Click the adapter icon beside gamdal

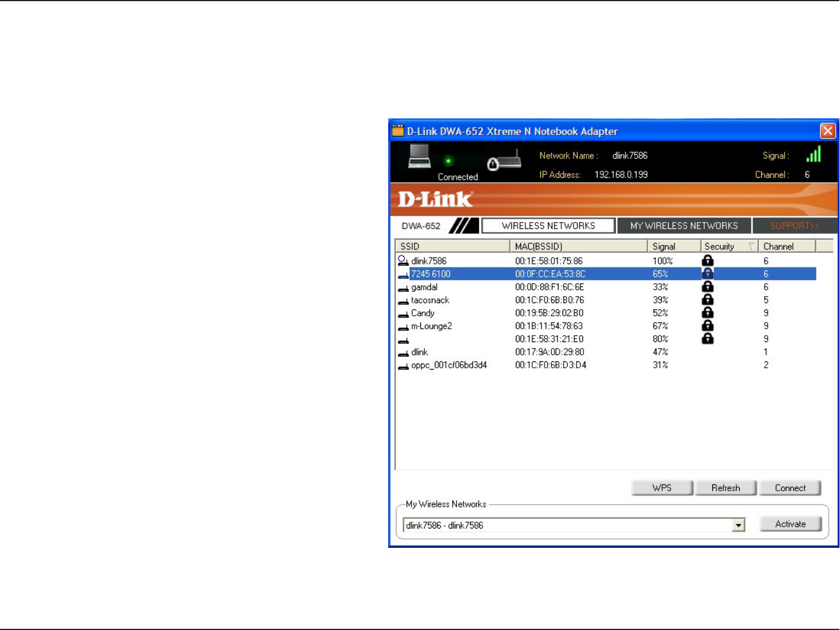[403, 288]
